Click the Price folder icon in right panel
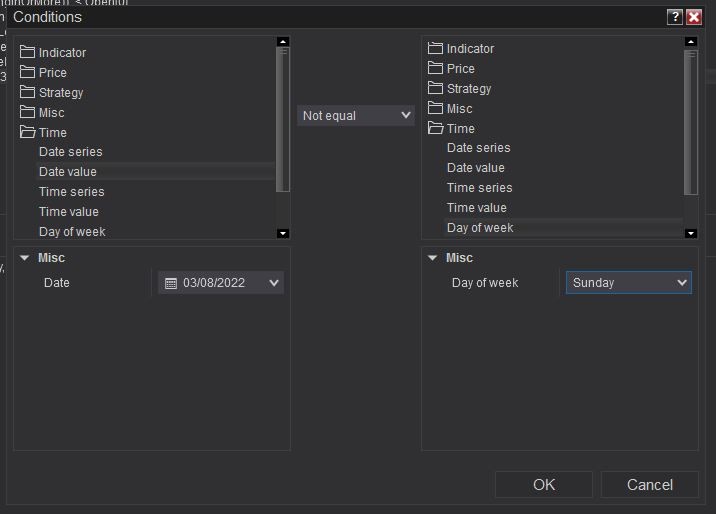Viewport: 716px width, 514px height. (x=435, y=68)
